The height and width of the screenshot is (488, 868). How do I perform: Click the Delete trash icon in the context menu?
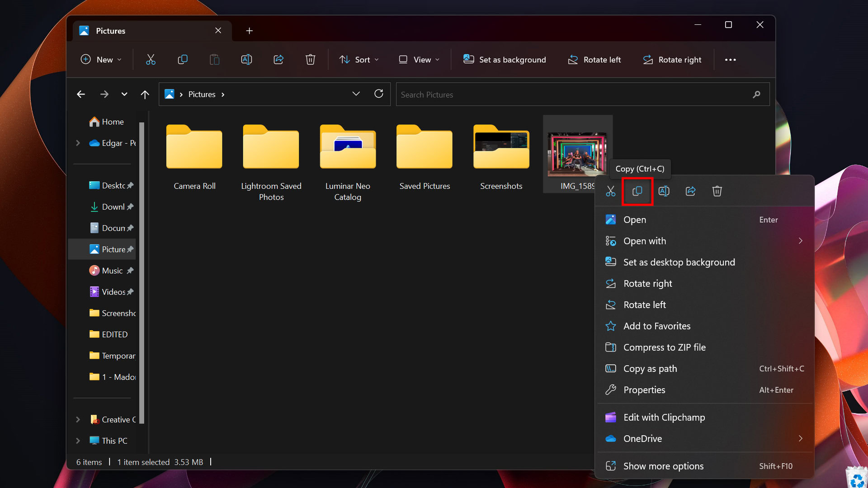click(x=717, y=191)
